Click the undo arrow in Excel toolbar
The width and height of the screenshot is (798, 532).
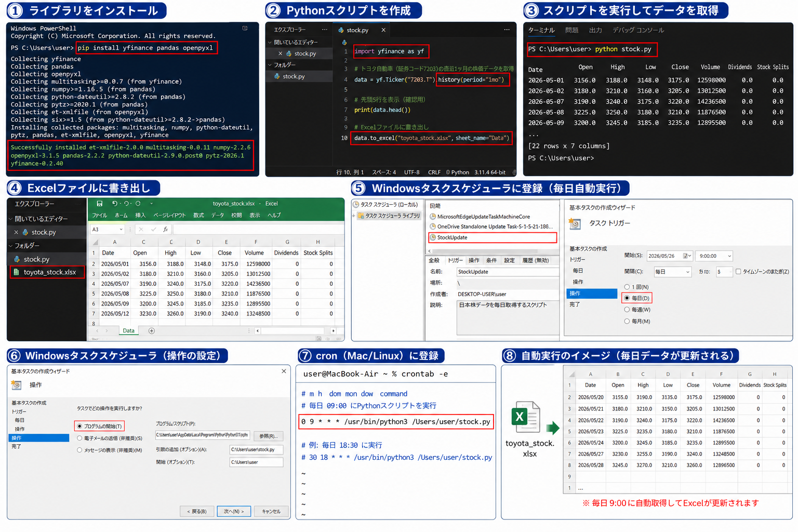pos(115,204)
